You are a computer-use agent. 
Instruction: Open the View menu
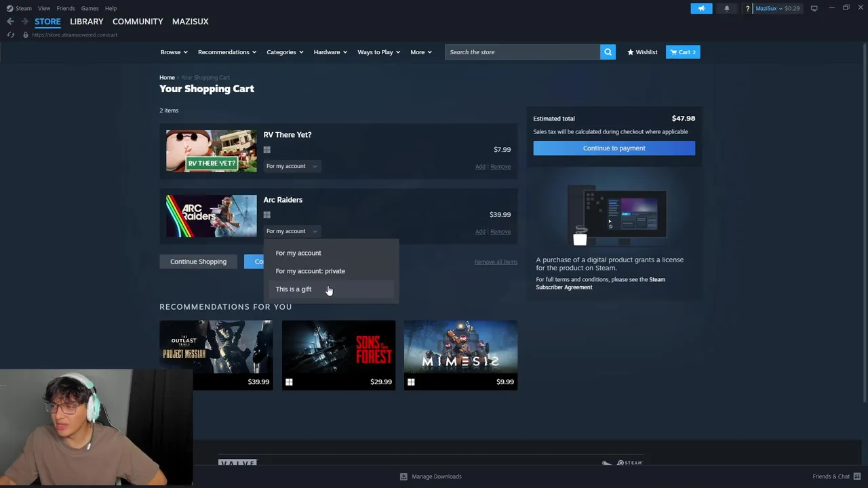(44, 8)
